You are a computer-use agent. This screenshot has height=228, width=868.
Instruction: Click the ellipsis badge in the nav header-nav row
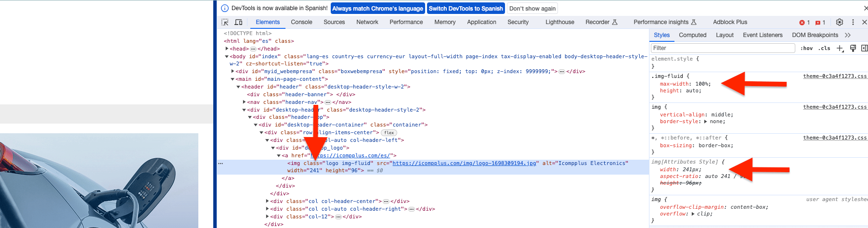coord(328,102)
